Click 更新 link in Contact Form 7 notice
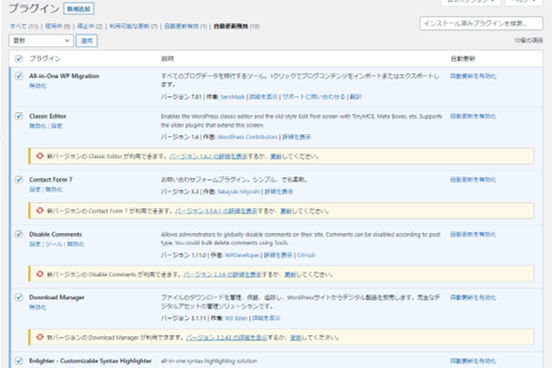 pos(286,211)
